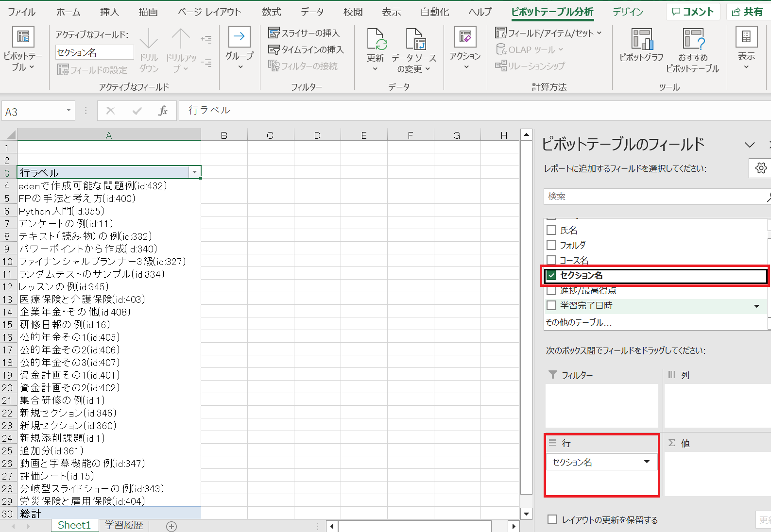Open the セクション名 row field dropdown

tap(647, 462)
